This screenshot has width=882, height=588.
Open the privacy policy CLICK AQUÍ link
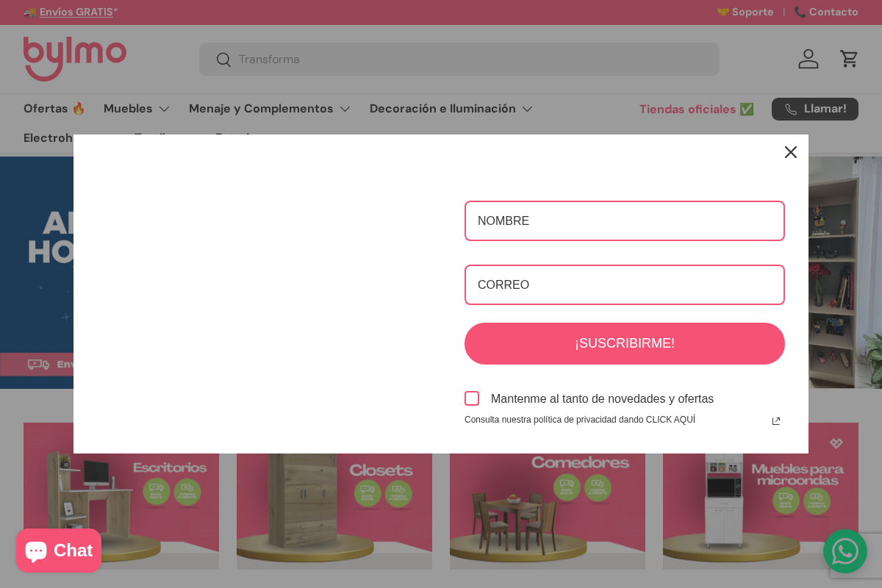(x=670, y=420)
